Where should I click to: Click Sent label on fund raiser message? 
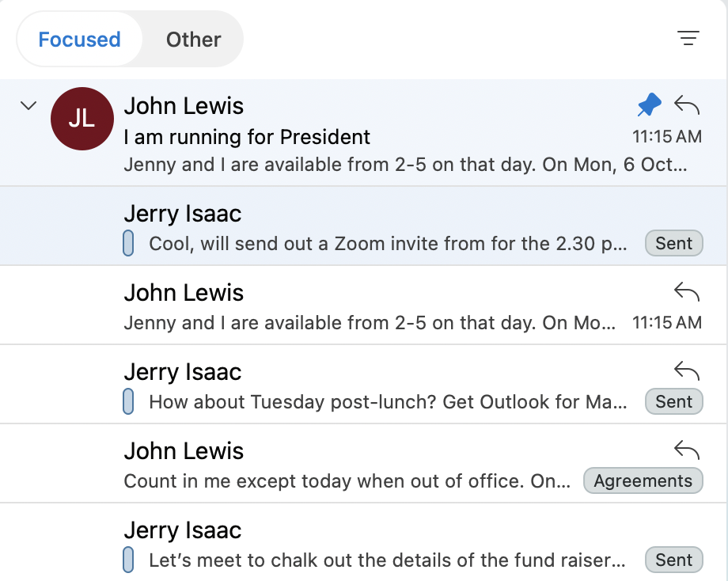point(673,560)
